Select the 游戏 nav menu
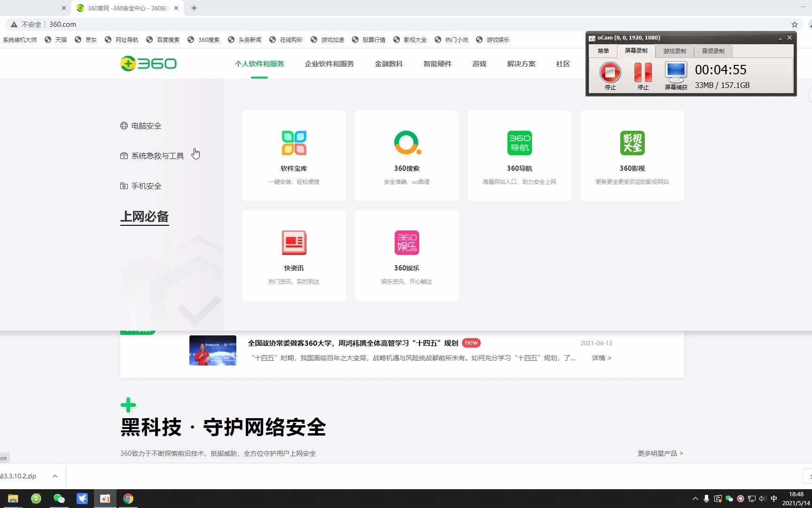The height and width of the screenshot is (508, 812). pyautogui.click(x=479, y=64)
